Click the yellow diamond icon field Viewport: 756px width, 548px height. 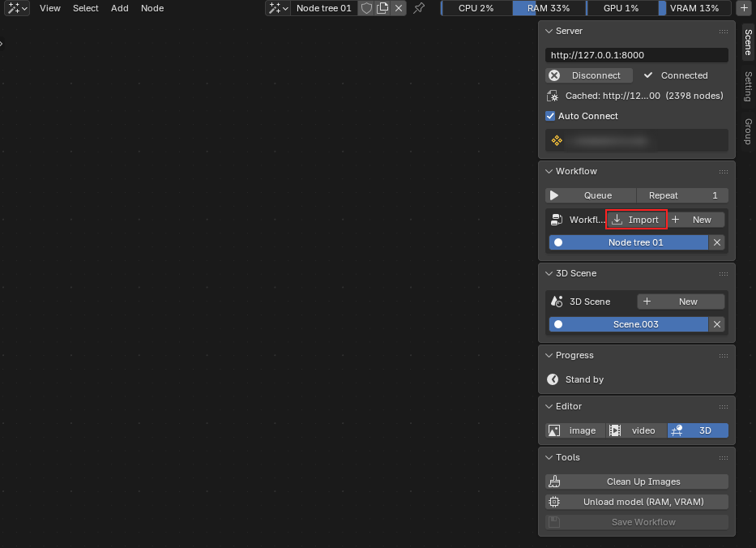tap(636, 140)
